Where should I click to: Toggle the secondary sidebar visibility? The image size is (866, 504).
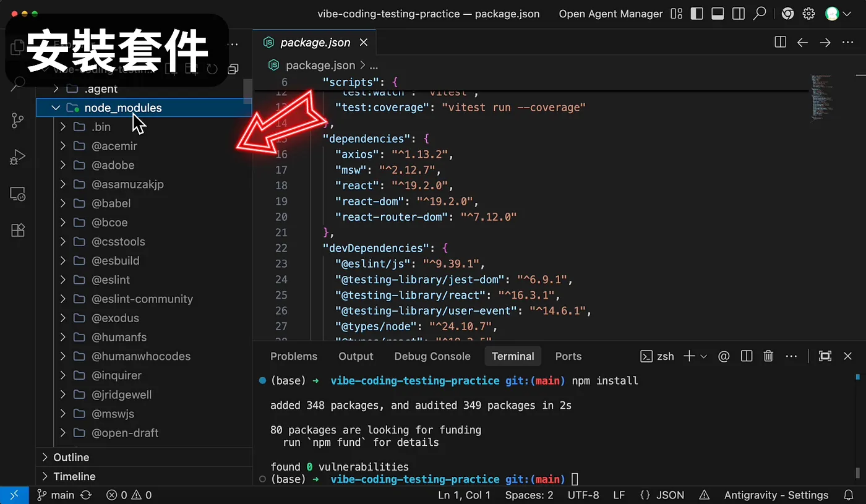(738, 14)
